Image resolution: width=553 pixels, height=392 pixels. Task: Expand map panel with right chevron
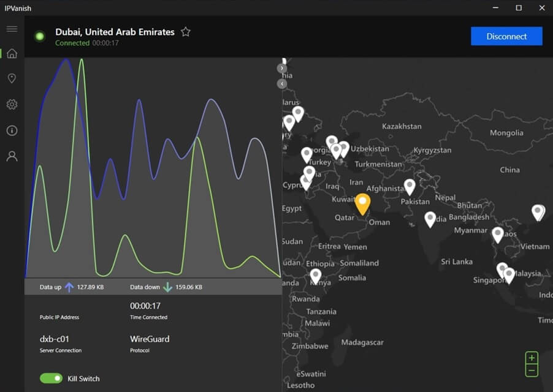click(x=282, y=69)
